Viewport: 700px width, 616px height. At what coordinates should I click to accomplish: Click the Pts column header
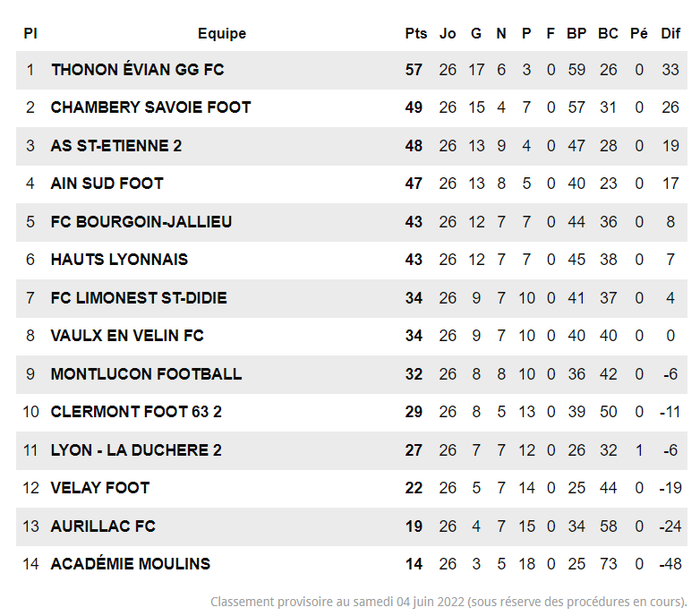pos(416,34)
